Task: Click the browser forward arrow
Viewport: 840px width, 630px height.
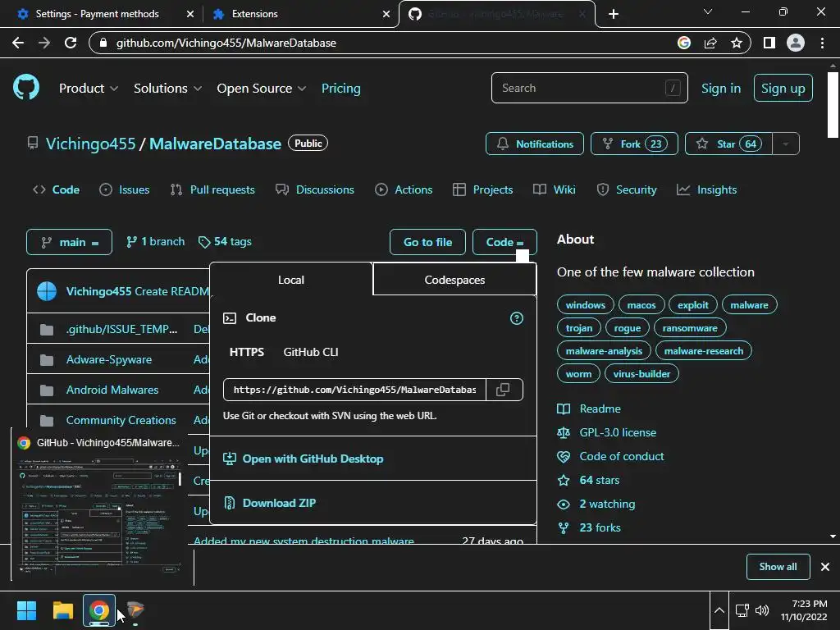Action: pyautogui.click(x=44, y=43)
